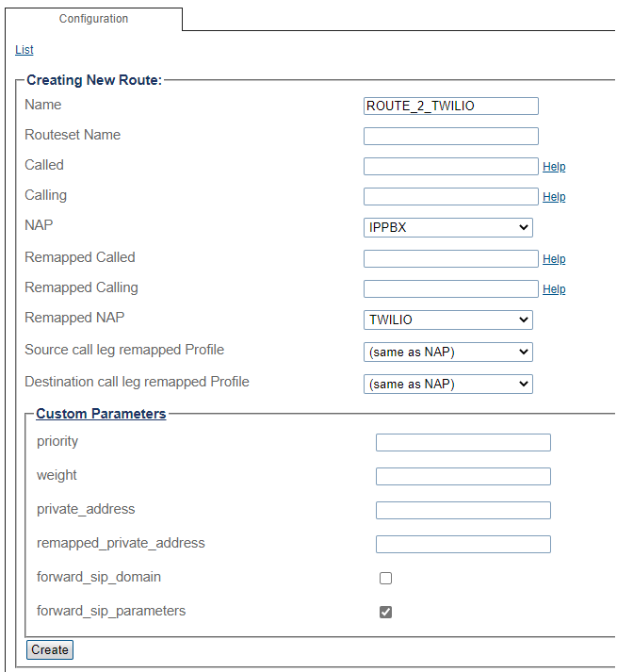
Task: Click the priority input field
Action: pos(463,443)
